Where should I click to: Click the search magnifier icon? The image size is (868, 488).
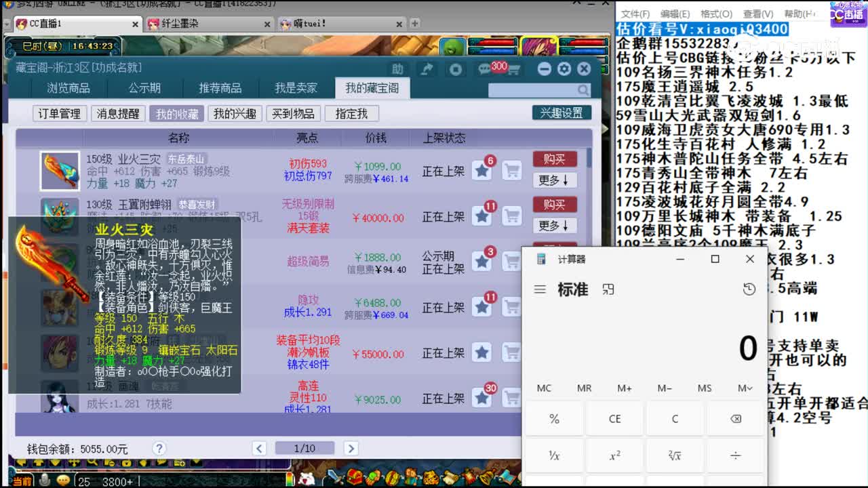tap(583, 90)
